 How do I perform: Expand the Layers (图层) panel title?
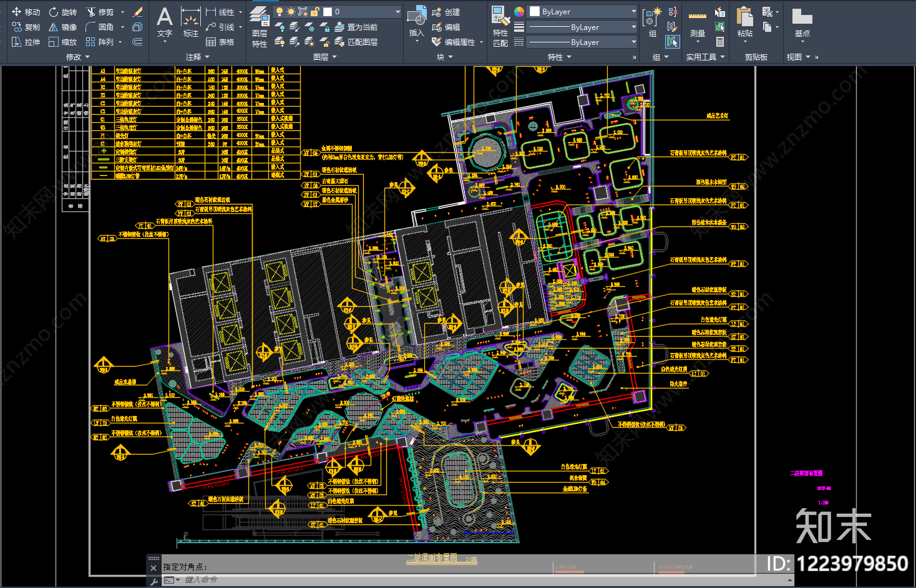325,57
